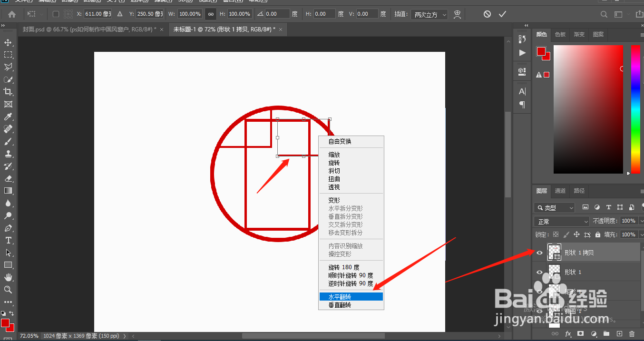Open the layer filter 类型 dropdown
Viewport: 644px width, 341px height.
point(554,208)
